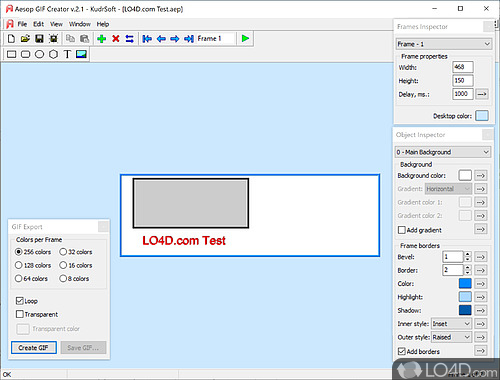Open a project with folder icon

(x=25, y=39)
